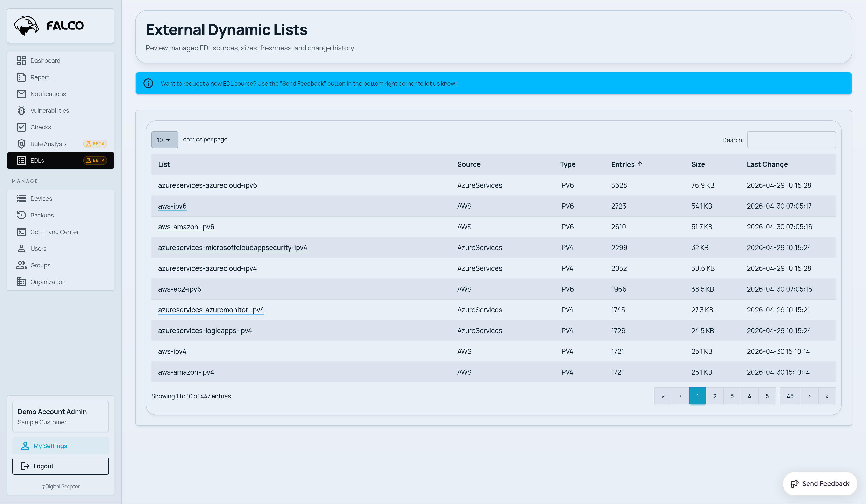Viewport: 866px width, 504px height.
Task: Open azureservices-azurecloud-ipv4 link
Action: 207,268
